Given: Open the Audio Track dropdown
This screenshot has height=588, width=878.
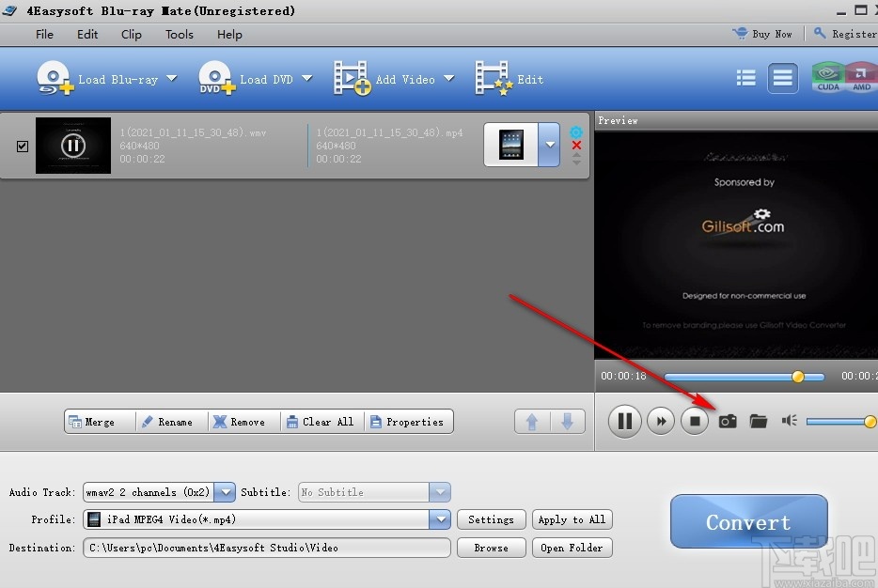Looking at the screenshot, I should click(x=225, y=492).
